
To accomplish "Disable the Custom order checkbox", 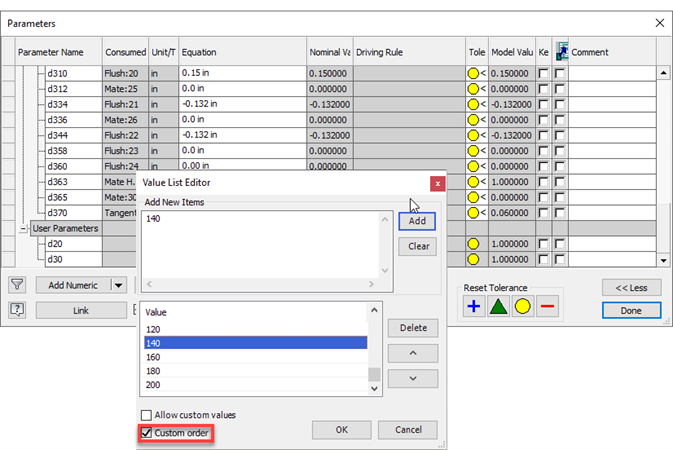I will (x=147, y=433).
